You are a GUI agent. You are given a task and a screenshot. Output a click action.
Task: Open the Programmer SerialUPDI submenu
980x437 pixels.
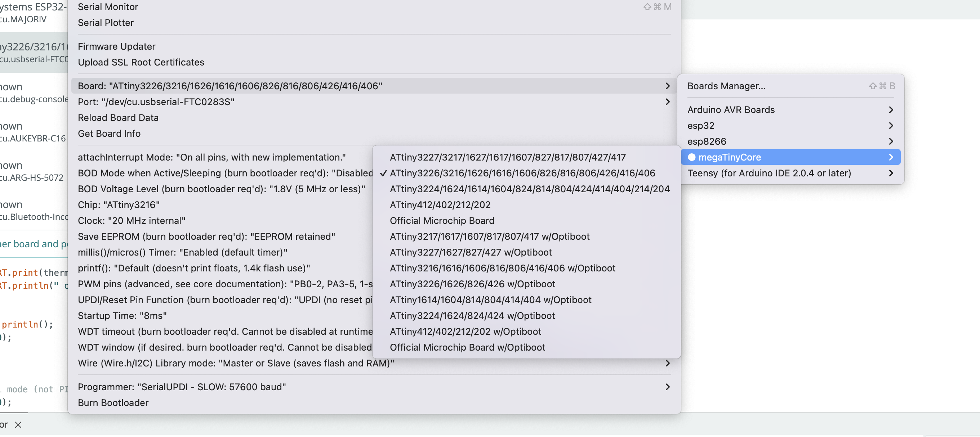pyautogui.click(x=374, y=387)
